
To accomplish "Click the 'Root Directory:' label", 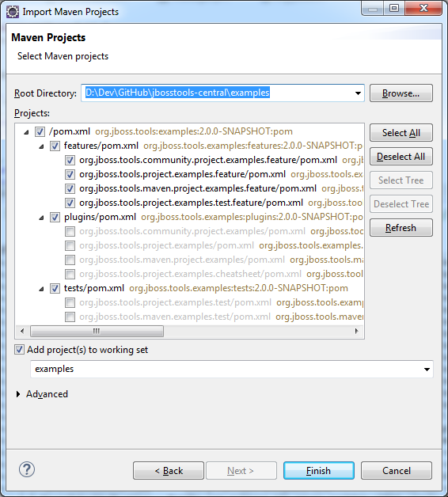I will coord(45,93).
